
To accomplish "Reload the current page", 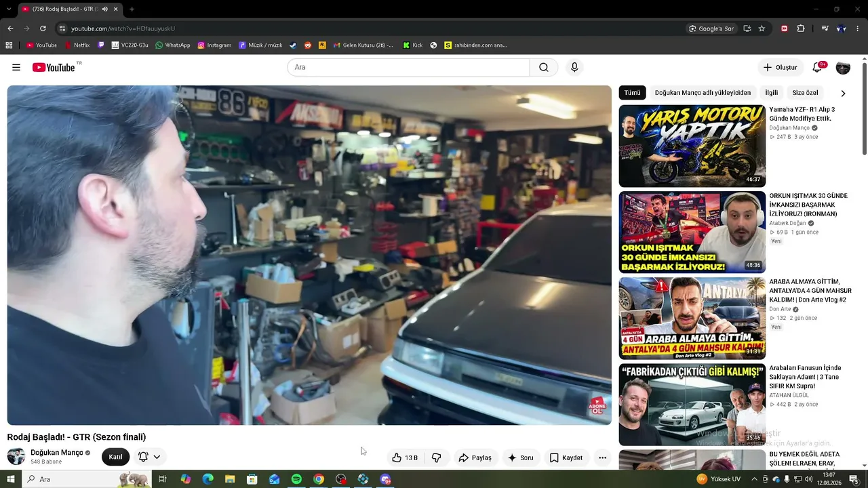I will pyautogui.click(x=43, y=28).
